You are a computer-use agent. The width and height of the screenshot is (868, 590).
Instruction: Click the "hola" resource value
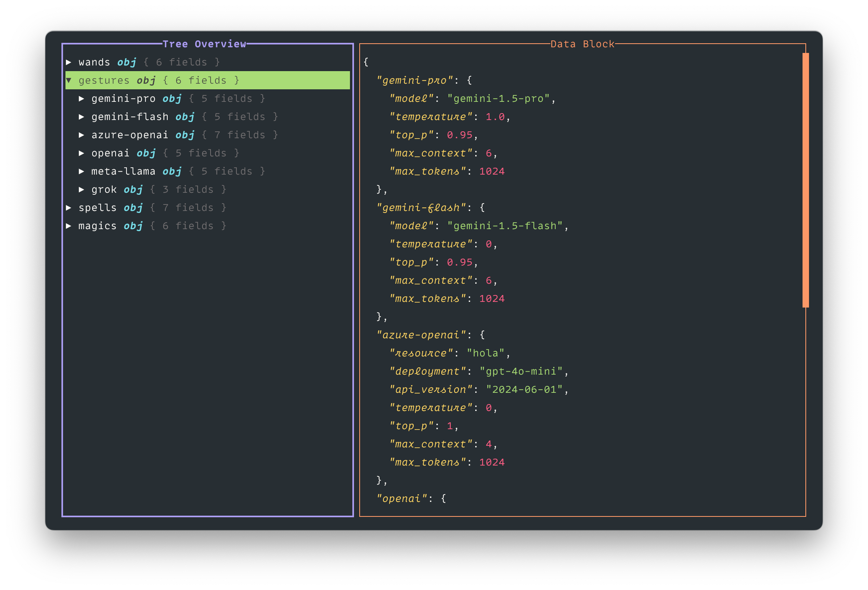pos(486,353)
